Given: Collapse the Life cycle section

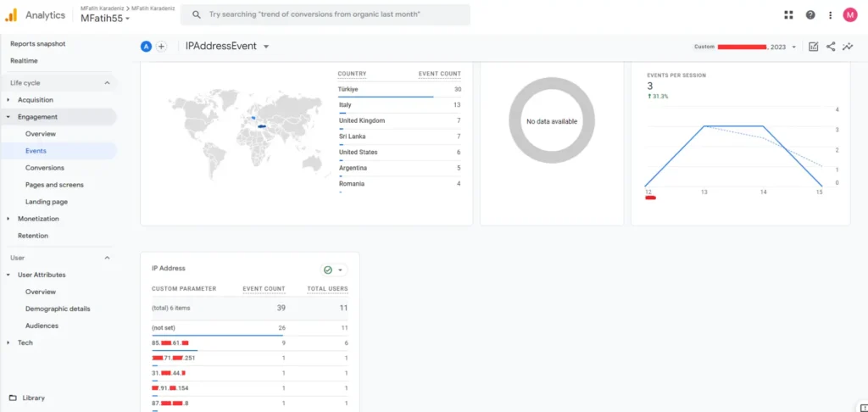Looking at the screenshot, I should [107, 83].
